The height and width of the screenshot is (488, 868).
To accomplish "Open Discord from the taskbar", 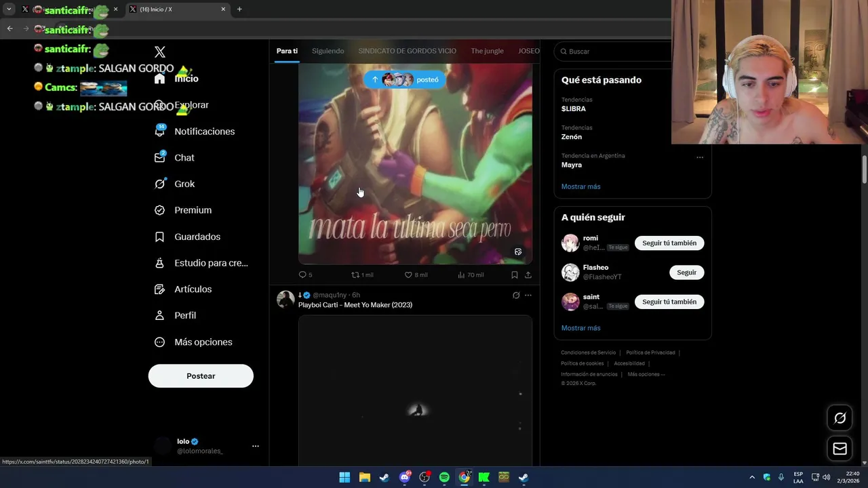I will (x=405, y=477).
